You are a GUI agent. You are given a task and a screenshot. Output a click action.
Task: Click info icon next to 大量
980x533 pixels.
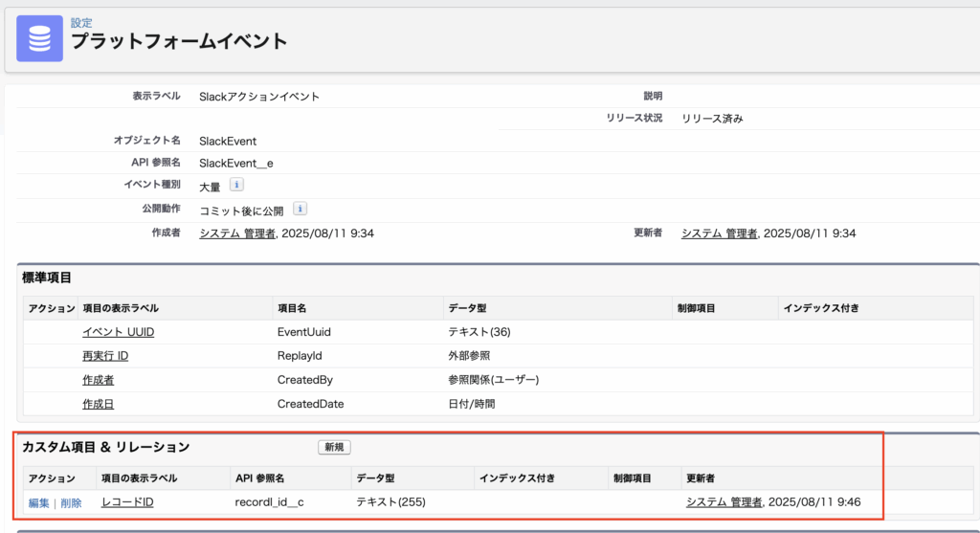(236, 186)
